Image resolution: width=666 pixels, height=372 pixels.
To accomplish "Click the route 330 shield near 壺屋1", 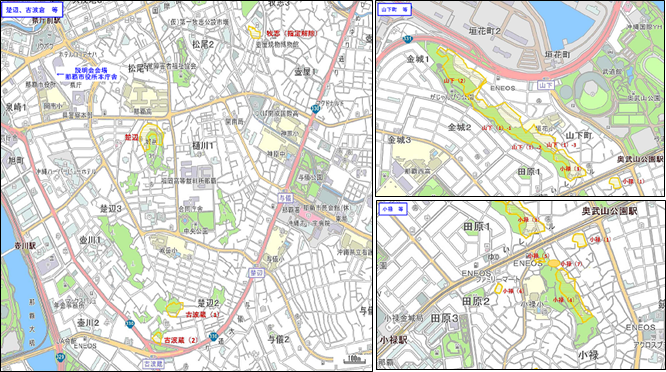I will (315, 108).
